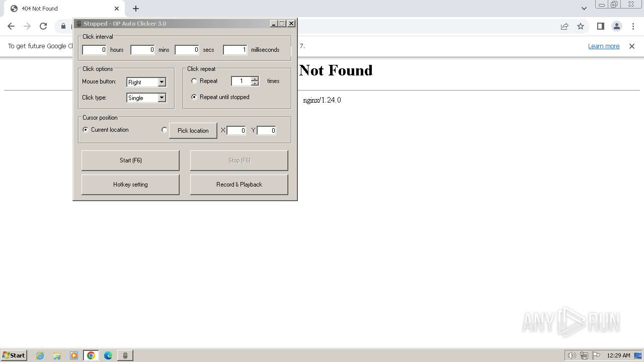This screenshot has height=362, width=644.
Task: Click the Not Found heading
Action: 336,70
